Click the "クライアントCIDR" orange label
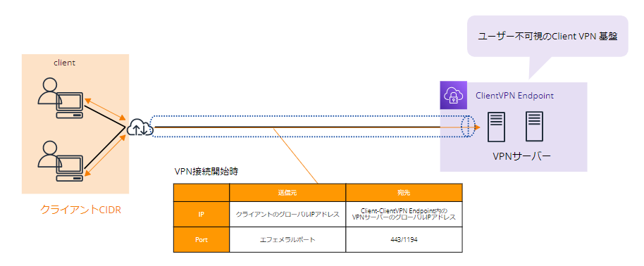 80,210
